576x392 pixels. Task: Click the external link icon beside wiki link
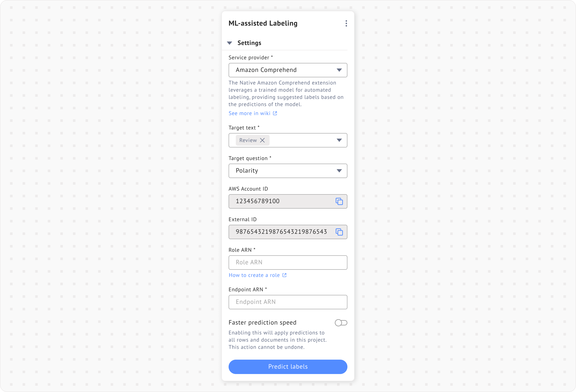coord(275,113)
